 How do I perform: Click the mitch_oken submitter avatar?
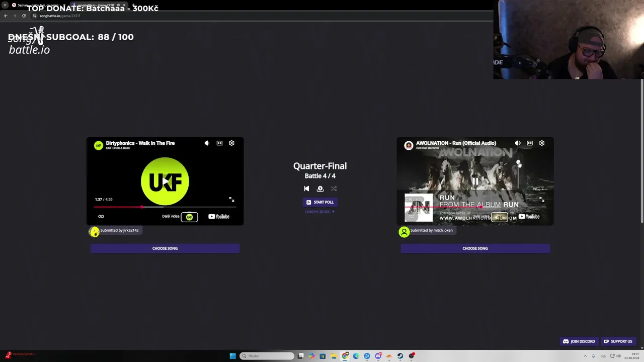(404, 232)
